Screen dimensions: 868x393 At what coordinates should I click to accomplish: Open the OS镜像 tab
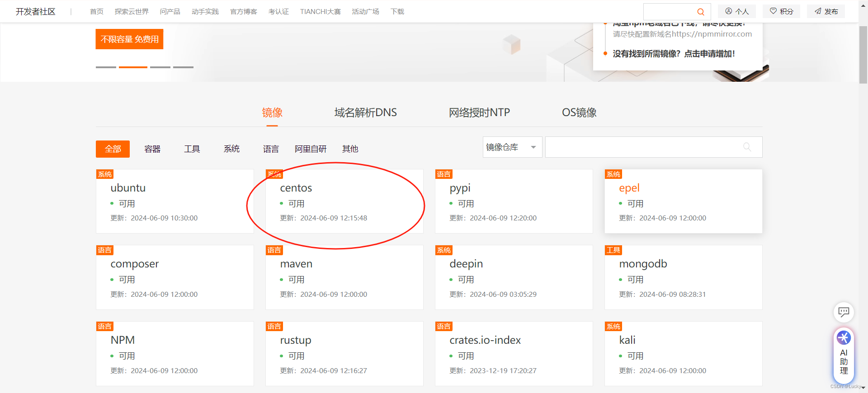click(579, 112)
